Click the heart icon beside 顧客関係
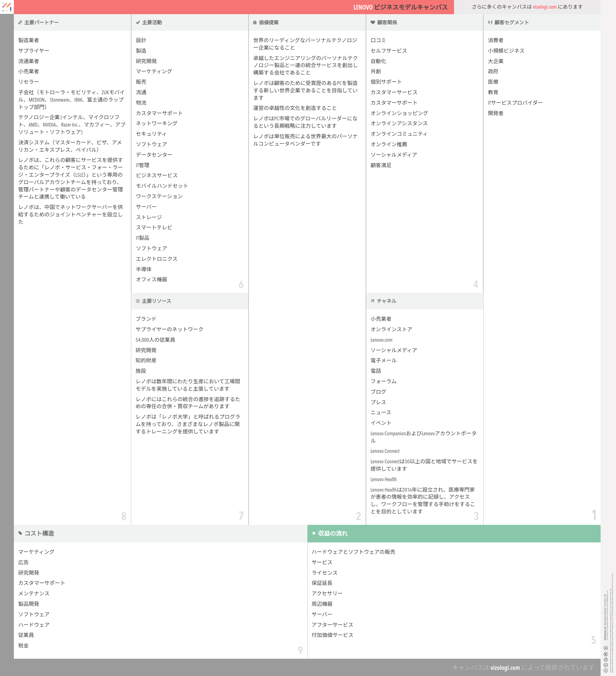 click(372, 22)
